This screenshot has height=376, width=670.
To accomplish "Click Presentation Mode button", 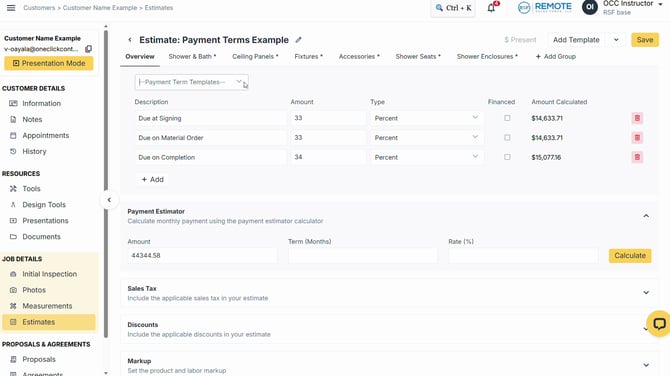I will point(49,63).
